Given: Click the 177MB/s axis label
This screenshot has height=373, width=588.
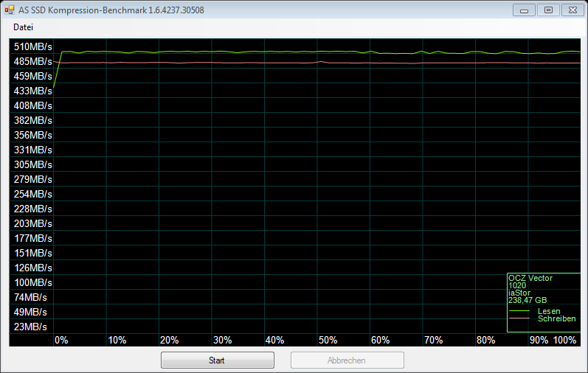Looking at the screenshot, I should point(33,238).
